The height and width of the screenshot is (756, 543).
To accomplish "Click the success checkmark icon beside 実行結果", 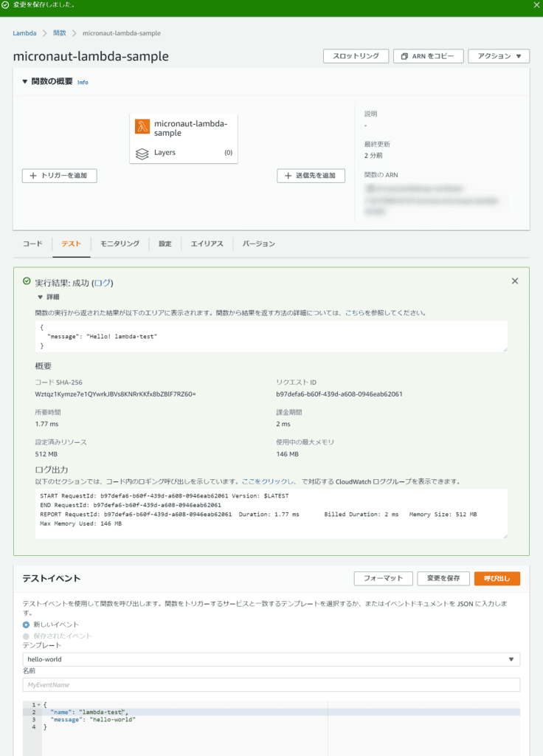I will [x=27, y=282].
